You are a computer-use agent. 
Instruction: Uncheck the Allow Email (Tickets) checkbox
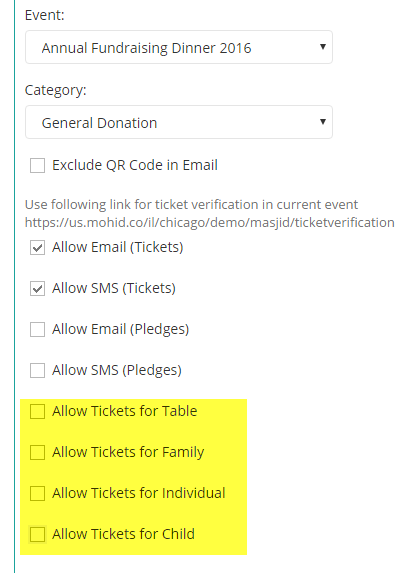(37, 247)
